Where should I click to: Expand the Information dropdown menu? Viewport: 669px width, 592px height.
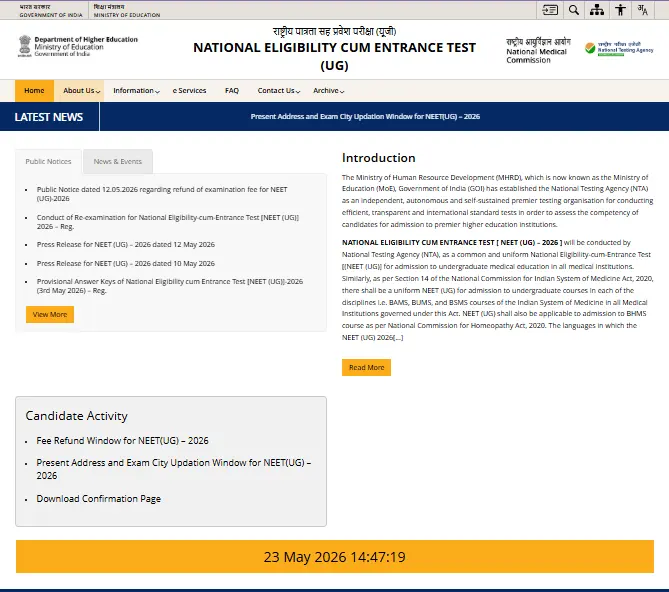tap(136, 90)
